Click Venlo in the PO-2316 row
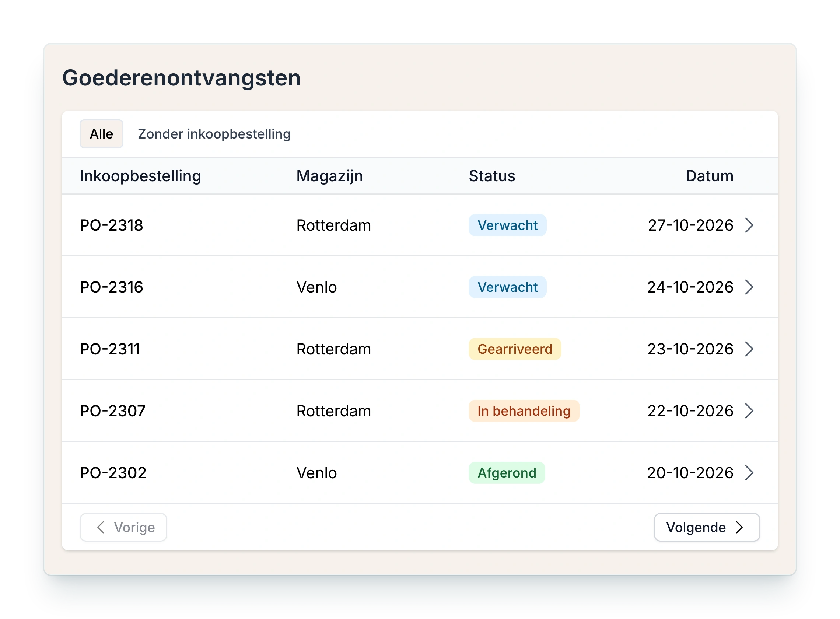 click(316, 287)
